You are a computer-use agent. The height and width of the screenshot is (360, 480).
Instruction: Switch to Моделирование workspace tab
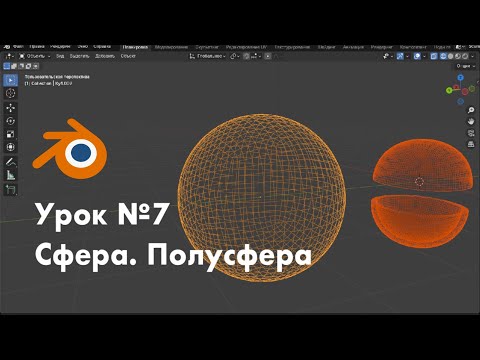[171, 47]
